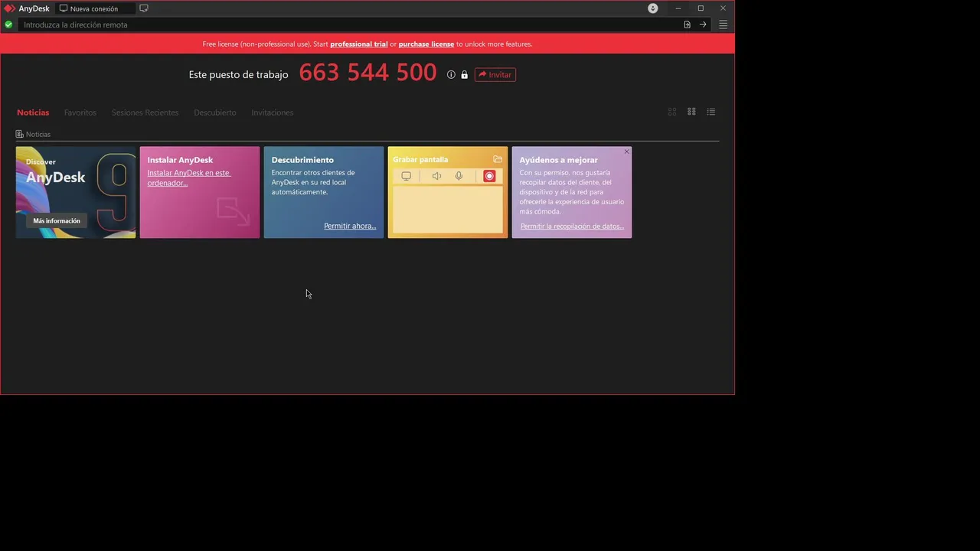Image resolution: width=980 pixels, height=551 pixels.
Task: Open the Descubierto tab
Action: pyautogui.click(x=215, y=112)
